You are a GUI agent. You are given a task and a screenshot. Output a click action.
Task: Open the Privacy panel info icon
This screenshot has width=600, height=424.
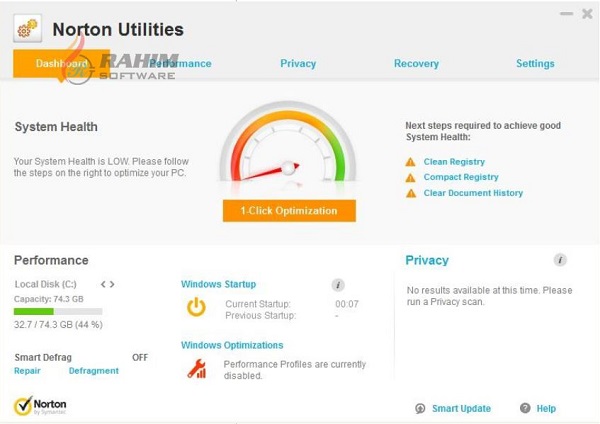560,260
